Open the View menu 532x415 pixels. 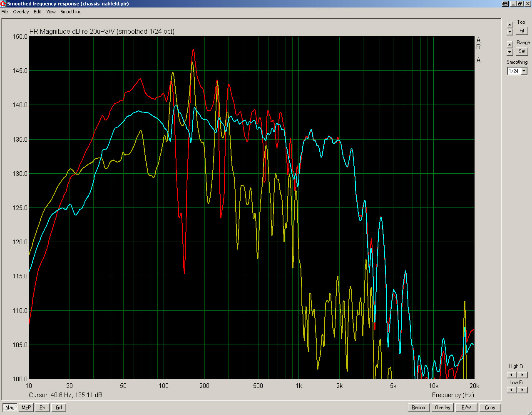click(x=51, y=12)
